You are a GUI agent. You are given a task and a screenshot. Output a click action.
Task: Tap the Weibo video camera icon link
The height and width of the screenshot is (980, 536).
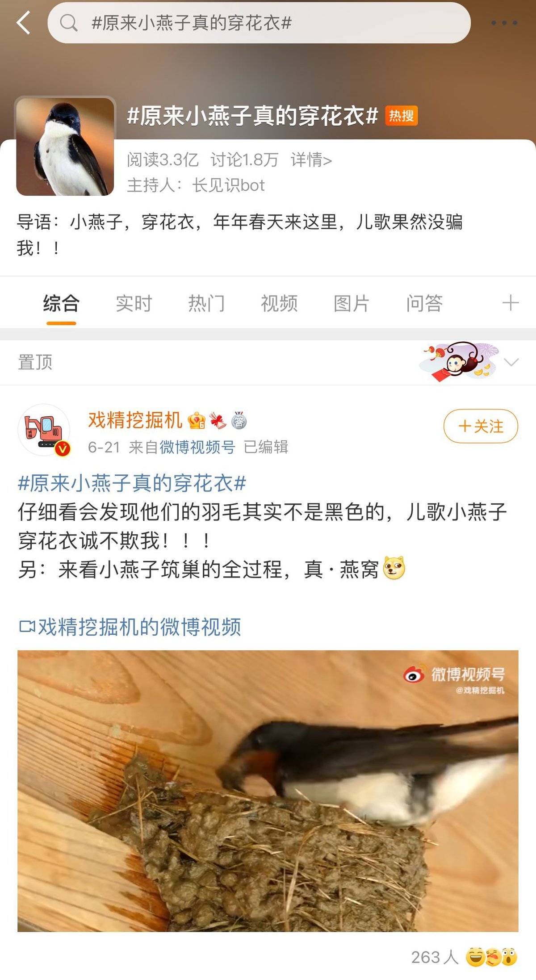27,626
